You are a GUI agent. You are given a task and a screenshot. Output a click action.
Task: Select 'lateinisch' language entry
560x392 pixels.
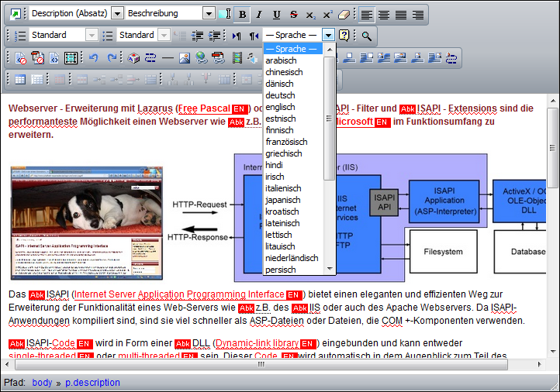coord(293,223)
